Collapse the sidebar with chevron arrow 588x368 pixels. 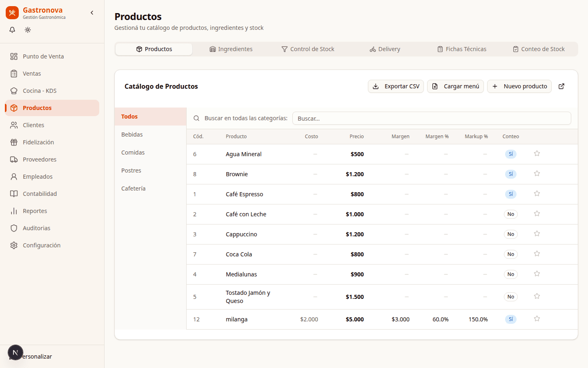pyautogui.click(x=92, y=13)
